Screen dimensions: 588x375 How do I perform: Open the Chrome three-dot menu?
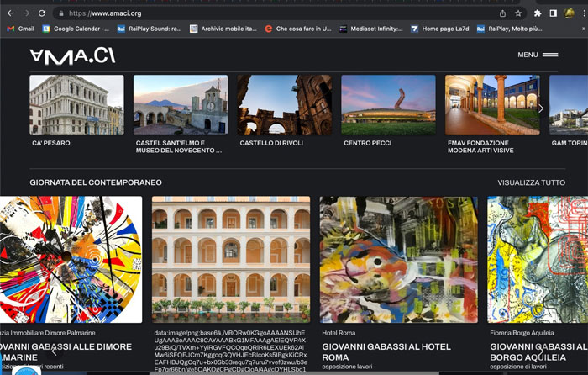click(x=585, y=13)
